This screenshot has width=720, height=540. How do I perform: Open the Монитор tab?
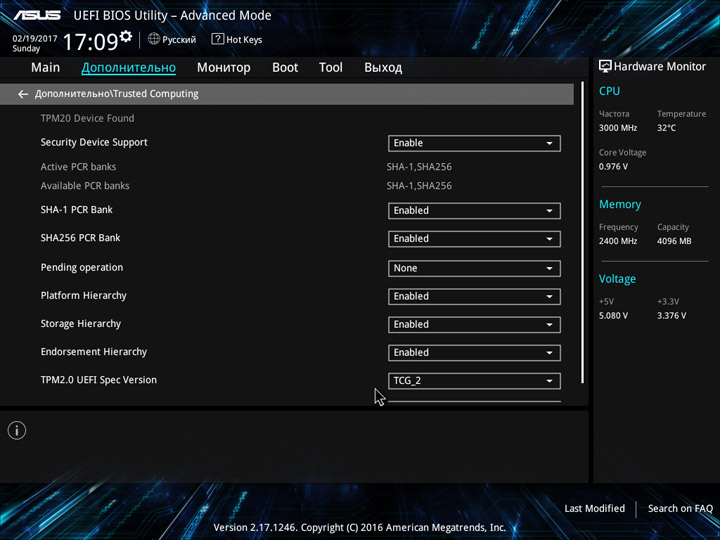pos(224,68)
